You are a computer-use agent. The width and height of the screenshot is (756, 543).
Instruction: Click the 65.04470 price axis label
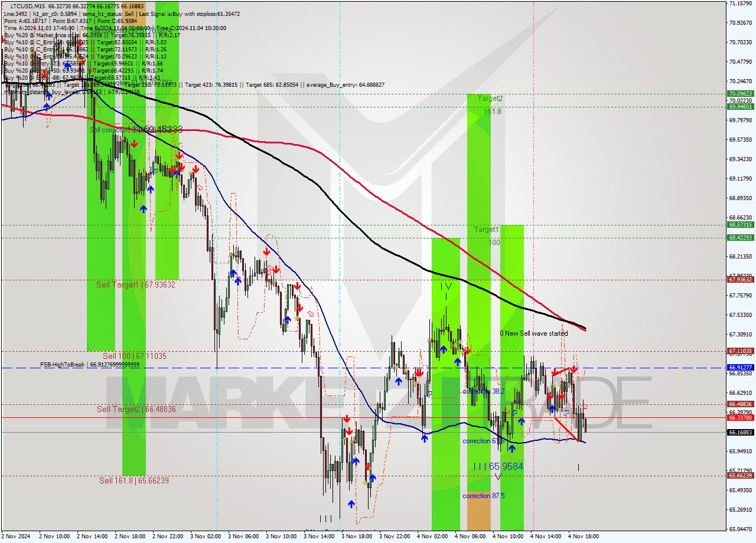pos(740,529)
